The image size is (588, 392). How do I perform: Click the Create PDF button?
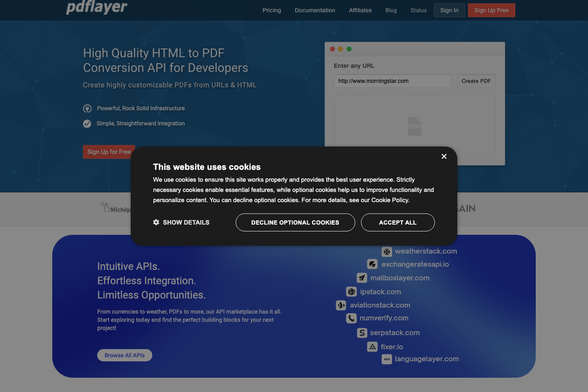pos(476,81)
